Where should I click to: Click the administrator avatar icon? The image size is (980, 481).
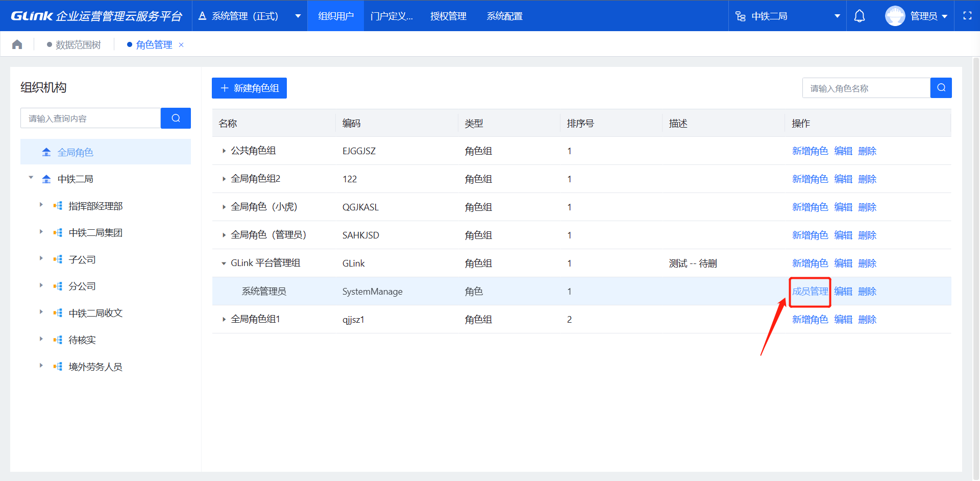click(895, 16)
